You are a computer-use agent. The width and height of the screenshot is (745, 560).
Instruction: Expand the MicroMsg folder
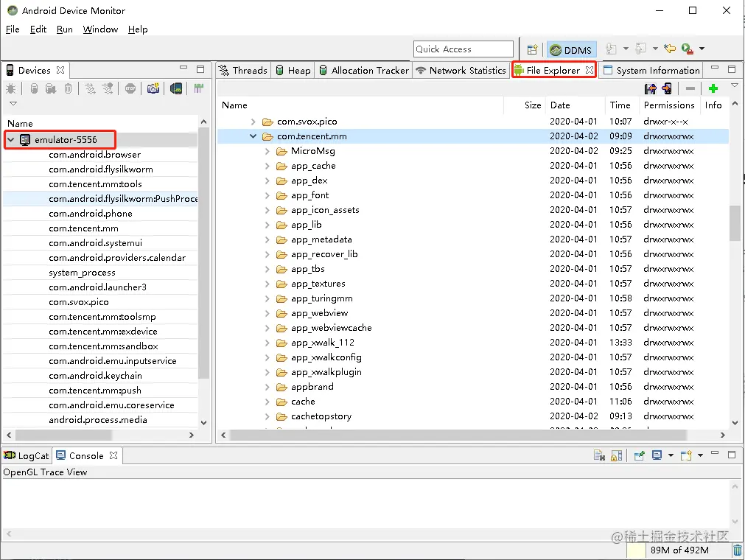(x=267, y=151)
